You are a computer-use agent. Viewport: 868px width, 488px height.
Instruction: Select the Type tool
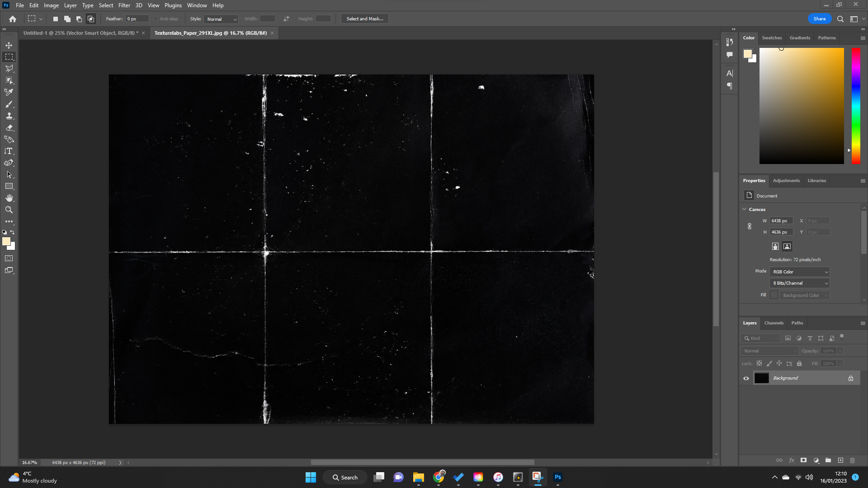pyautogui.click(x=9, y=151)
